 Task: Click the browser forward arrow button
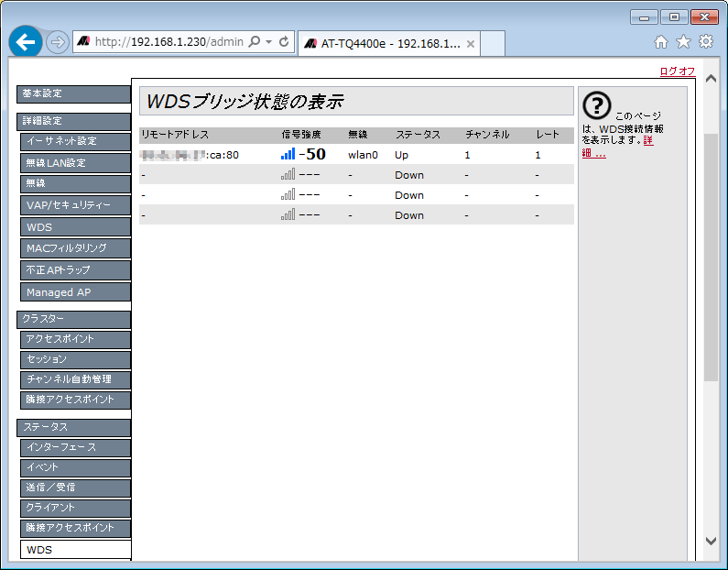58,42
